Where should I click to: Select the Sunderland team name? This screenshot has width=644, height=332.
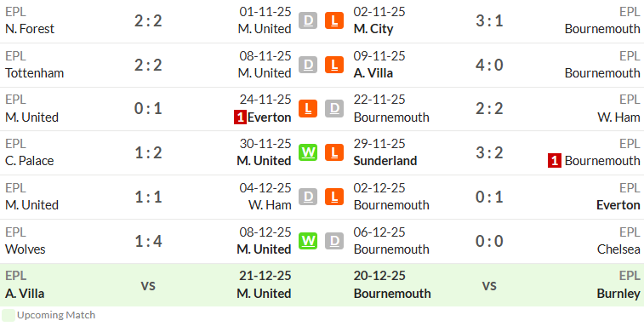(385, 161)
